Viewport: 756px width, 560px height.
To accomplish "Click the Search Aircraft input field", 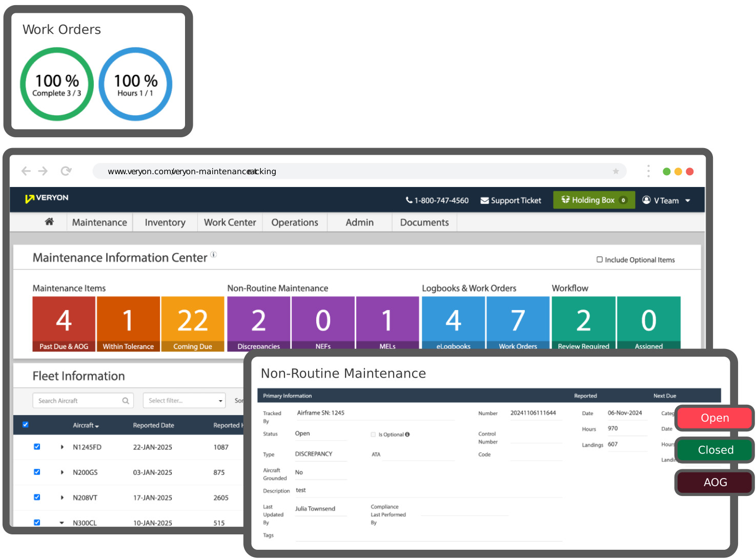I will [83, 401].
